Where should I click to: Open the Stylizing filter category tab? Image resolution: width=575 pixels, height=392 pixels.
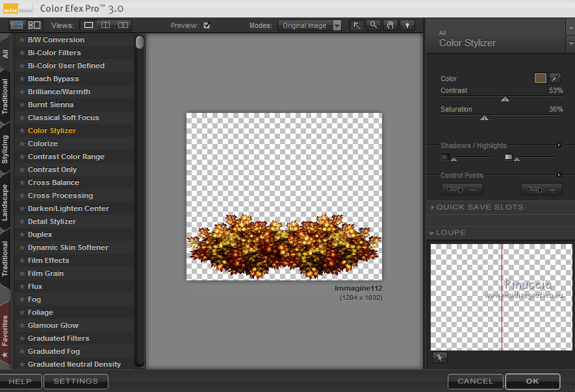[5, 149]
